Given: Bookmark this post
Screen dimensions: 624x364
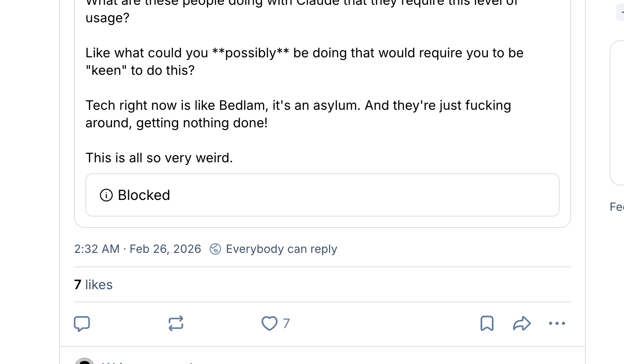Looking at the screenshot, I should click(x=487, y=323).
